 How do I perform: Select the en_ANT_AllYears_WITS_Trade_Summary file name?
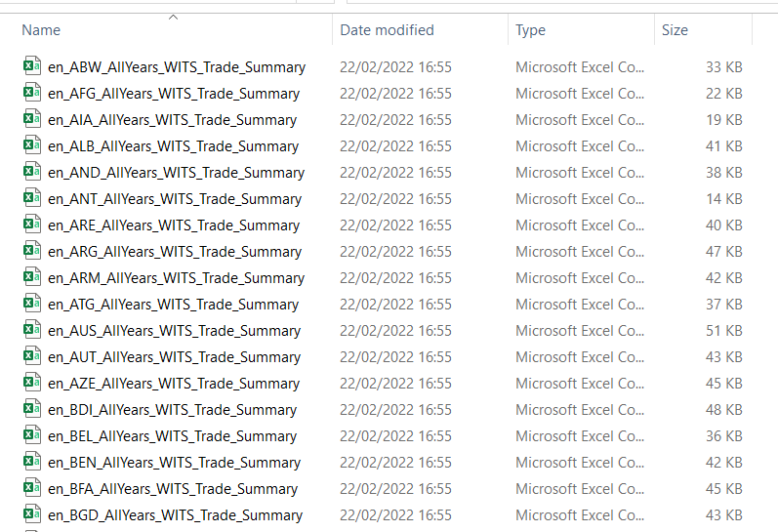tap(175, 199)
